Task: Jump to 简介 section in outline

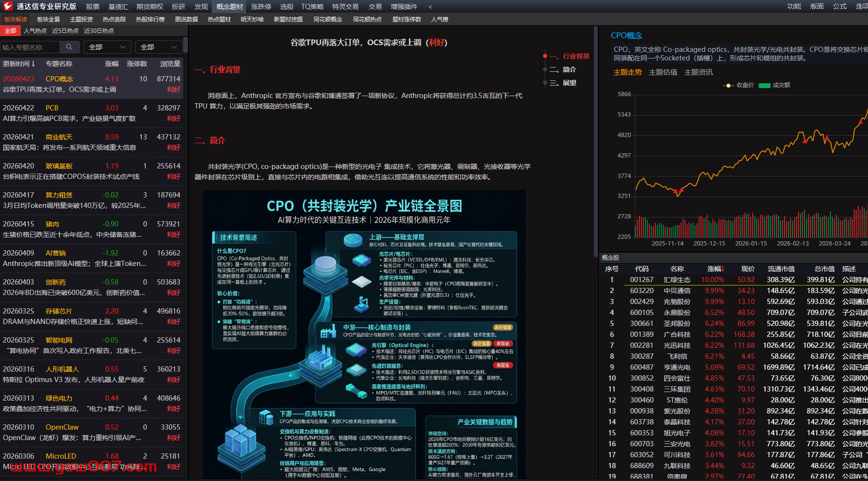Action: pyautogui.click(x=569, y=69)
